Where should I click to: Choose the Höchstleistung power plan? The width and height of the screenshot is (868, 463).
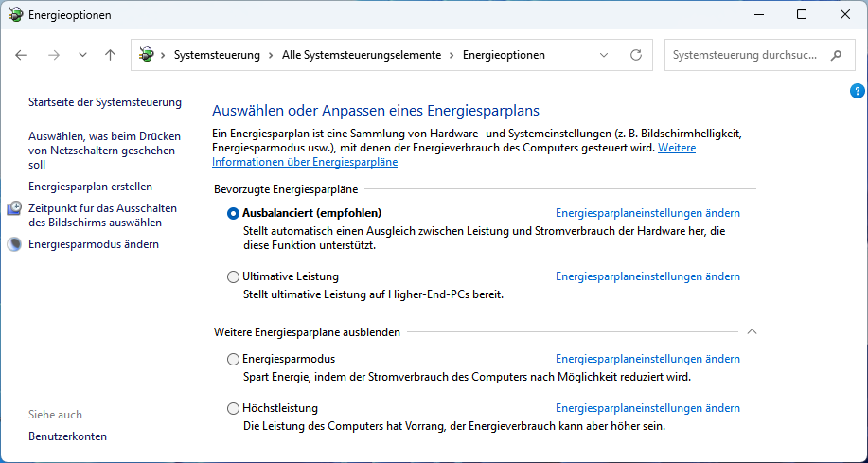[x=234, y=408]
